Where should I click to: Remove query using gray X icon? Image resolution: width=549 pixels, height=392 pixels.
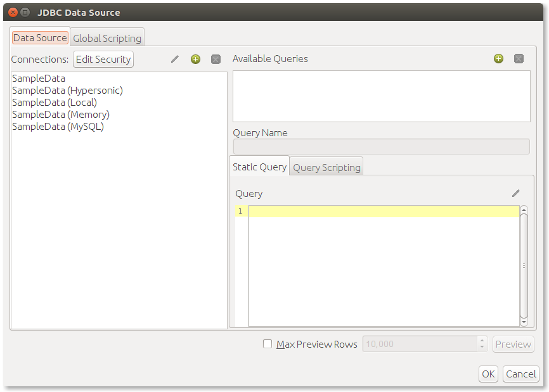(519, 58)
